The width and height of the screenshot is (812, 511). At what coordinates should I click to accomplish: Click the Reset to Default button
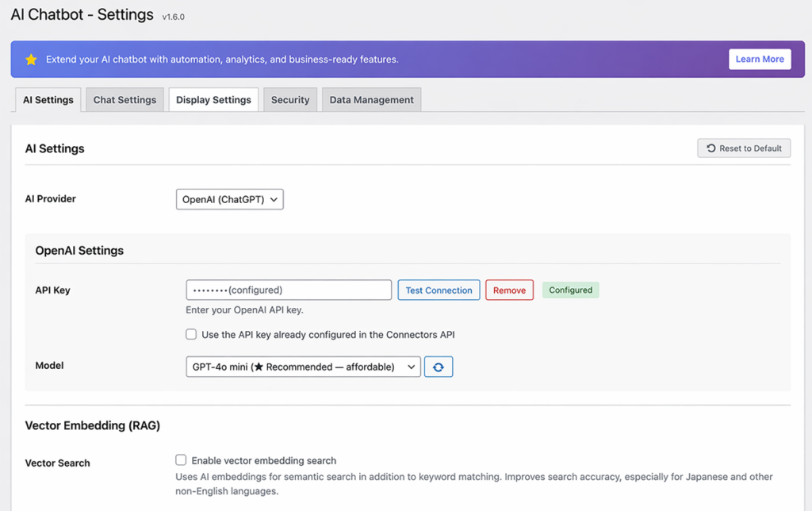[743, 148]
